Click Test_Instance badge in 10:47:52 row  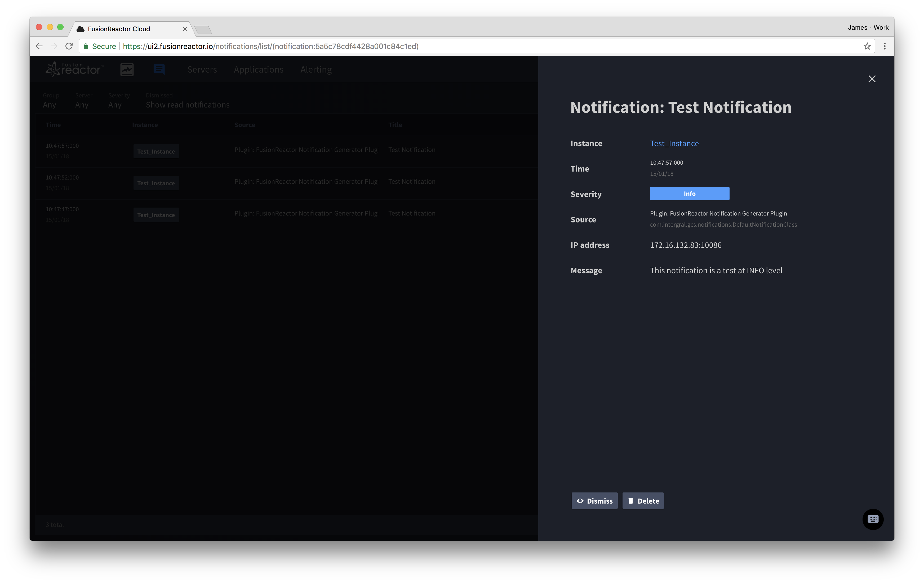point(156,183)
